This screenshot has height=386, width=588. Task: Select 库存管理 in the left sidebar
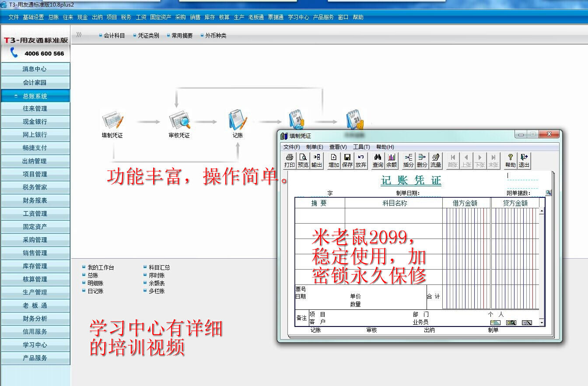click(35, 266)
